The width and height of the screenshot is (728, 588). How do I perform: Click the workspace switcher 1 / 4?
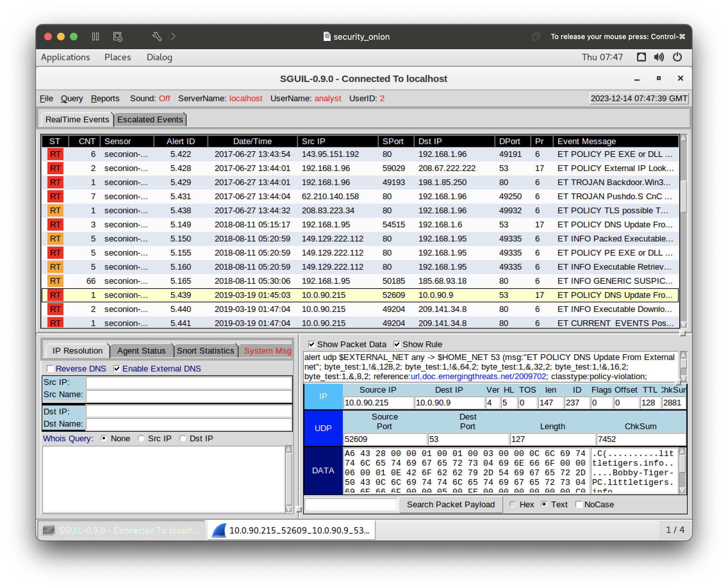[675, 529]
